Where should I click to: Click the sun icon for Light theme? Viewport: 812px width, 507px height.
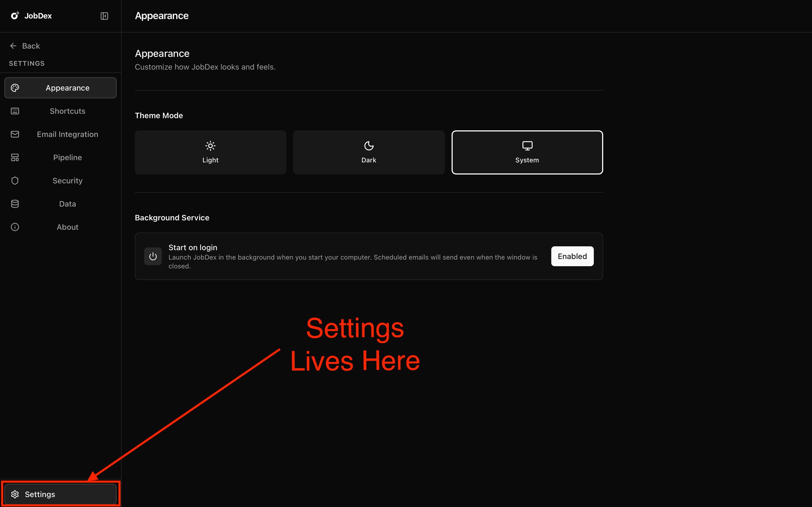coord(210,146)
